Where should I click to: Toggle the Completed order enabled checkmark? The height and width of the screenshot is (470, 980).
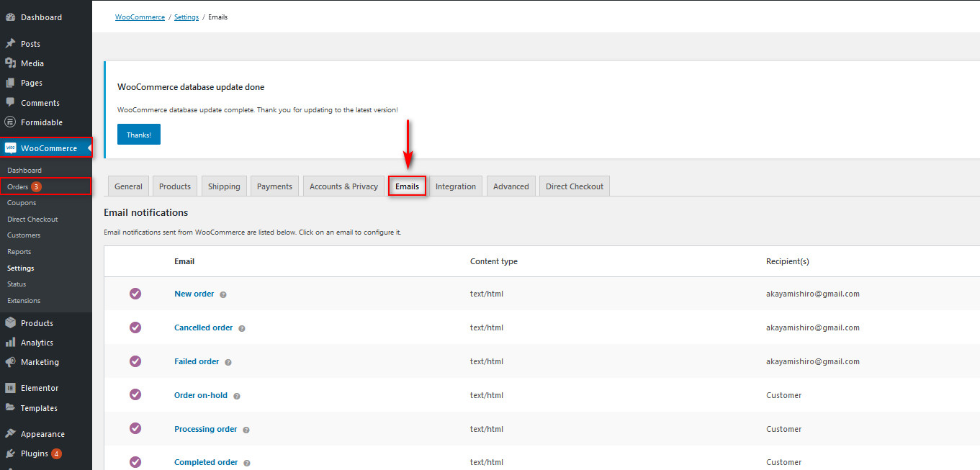click(x=135, y=462)
